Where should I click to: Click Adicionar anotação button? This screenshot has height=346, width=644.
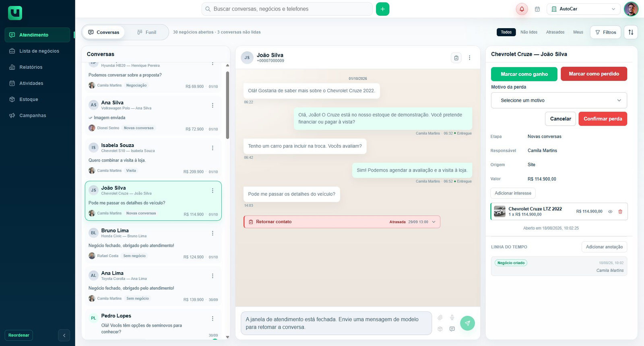coord(604,247)
